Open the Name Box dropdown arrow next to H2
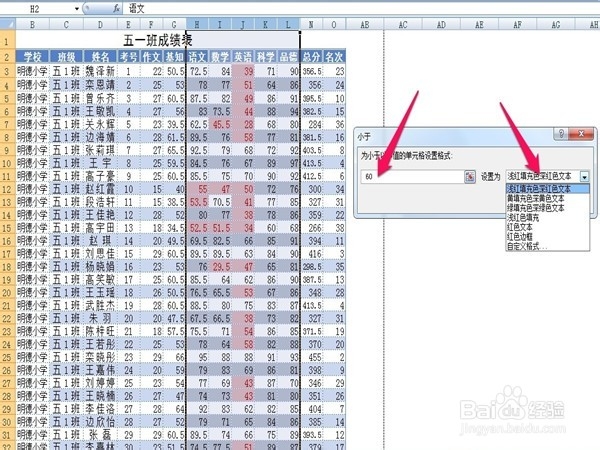The width and height of the screenshot is (600, 450). (x=77, y=8)
